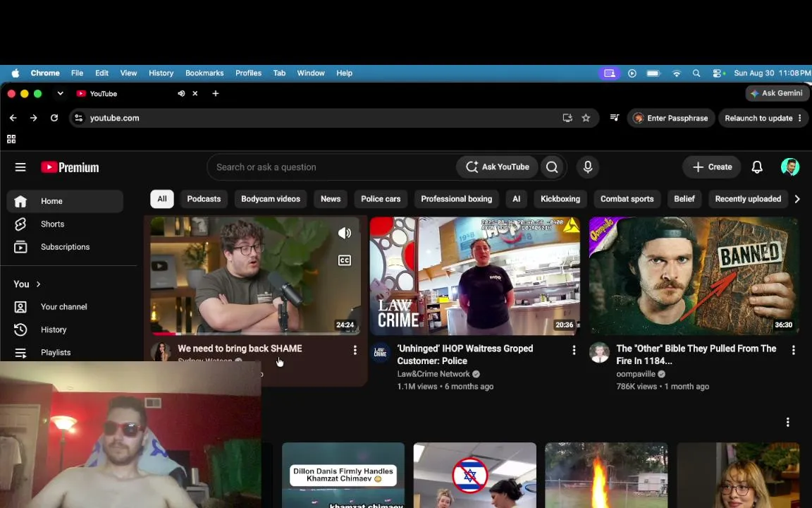The width and height of the screenshot is (812, 508).
Task: Click Ask Gemini button
Action: (x=777, y=93)
